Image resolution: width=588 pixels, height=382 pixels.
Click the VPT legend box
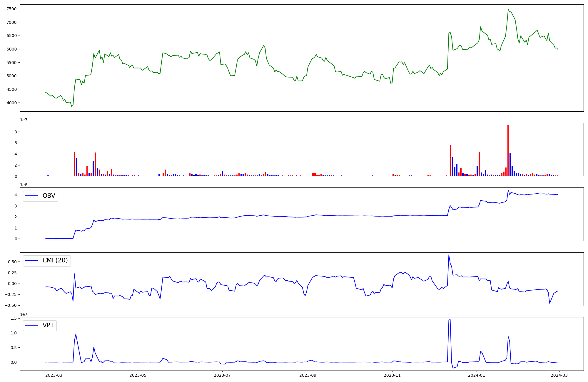(40, 326)
